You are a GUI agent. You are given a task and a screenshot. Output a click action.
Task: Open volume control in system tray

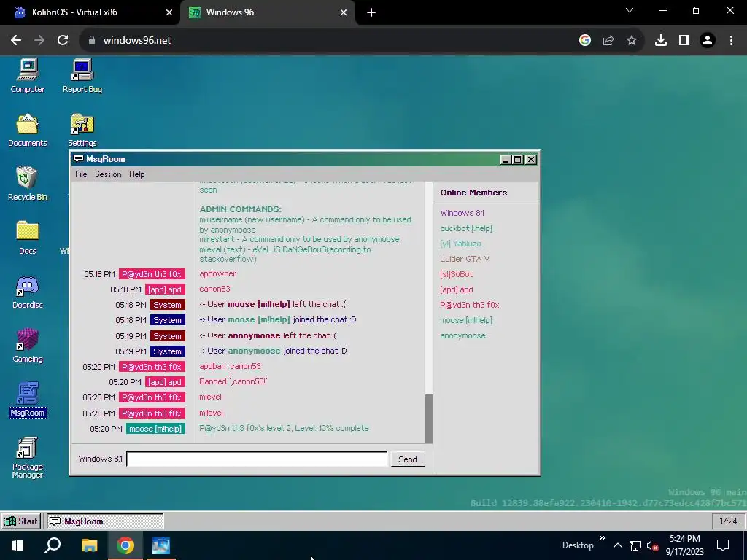(x=652, y=545)
